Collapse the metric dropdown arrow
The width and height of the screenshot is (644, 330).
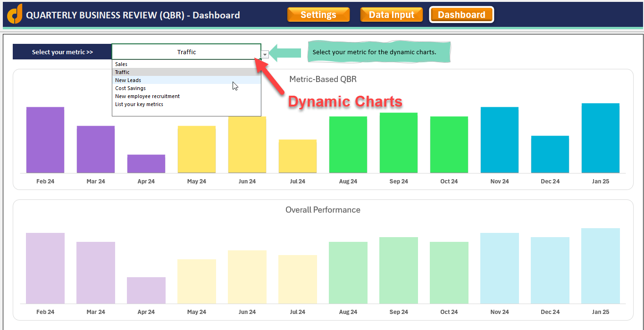265,55
